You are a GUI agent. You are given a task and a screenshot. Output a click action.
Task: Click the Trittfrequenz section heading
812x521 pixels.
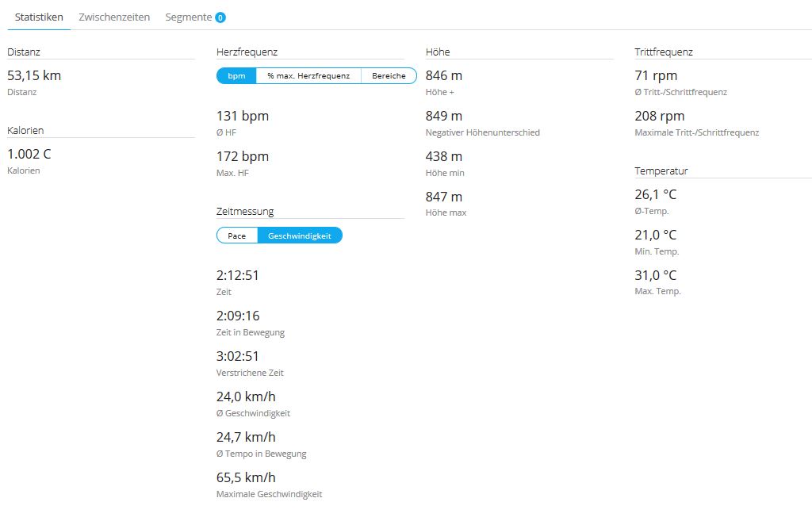tap(664, 52)
